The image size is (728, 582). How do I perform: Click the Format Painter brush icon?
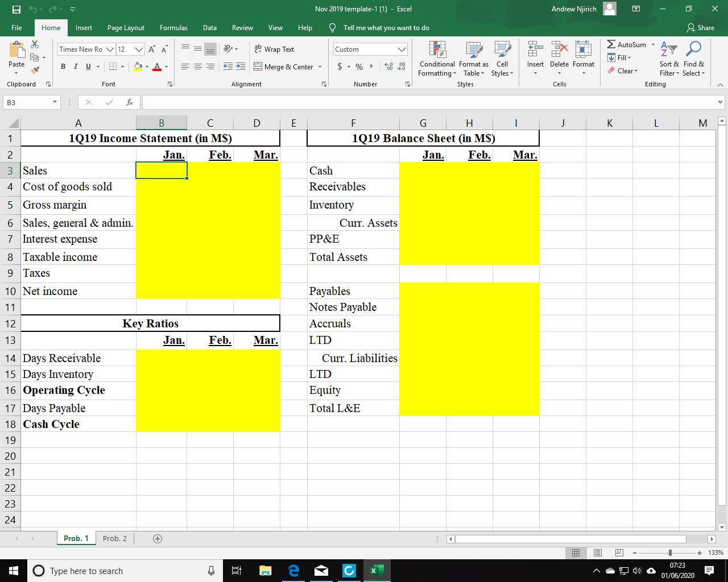(x=35, y=70)
